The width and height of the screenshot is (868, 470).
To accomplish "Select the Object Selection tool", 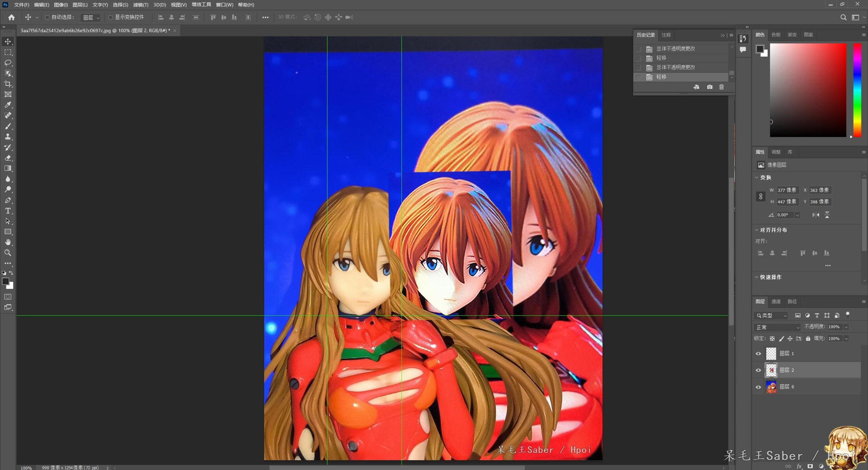I will (x=8, y=73).
